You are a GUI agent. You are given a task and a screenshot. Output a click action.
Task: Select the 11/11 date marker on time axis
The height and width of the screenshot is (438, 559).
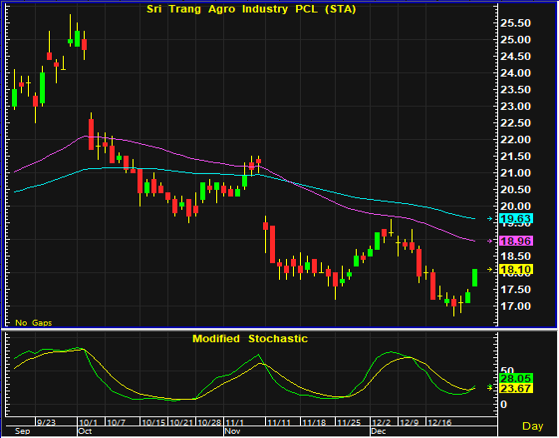click(x=279, y=422)
